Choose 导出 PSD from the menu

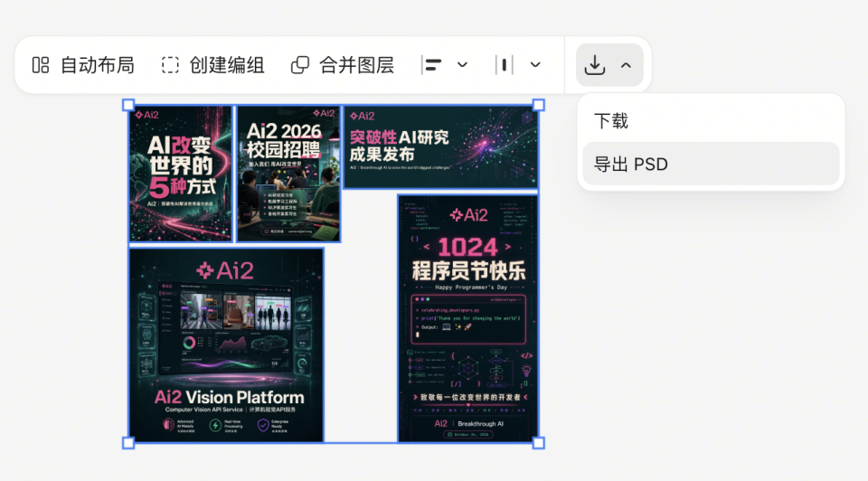coord(711,164)
